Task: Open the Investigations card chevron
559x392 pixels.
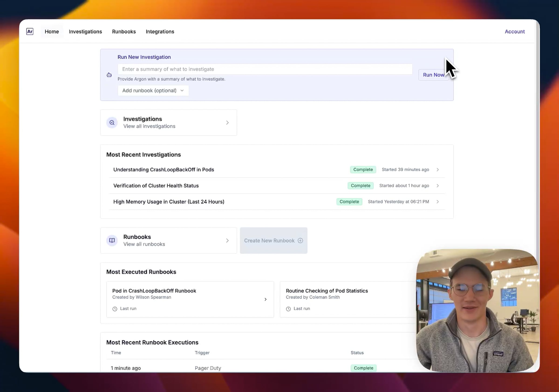Action: tap(227, 123)
